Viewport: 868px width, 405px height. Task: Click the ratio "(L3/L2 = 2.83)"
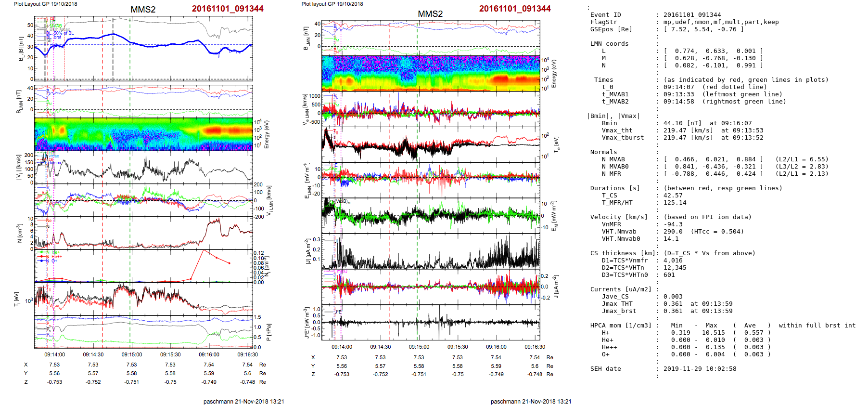pyautogui.click(x=802, y=167)
